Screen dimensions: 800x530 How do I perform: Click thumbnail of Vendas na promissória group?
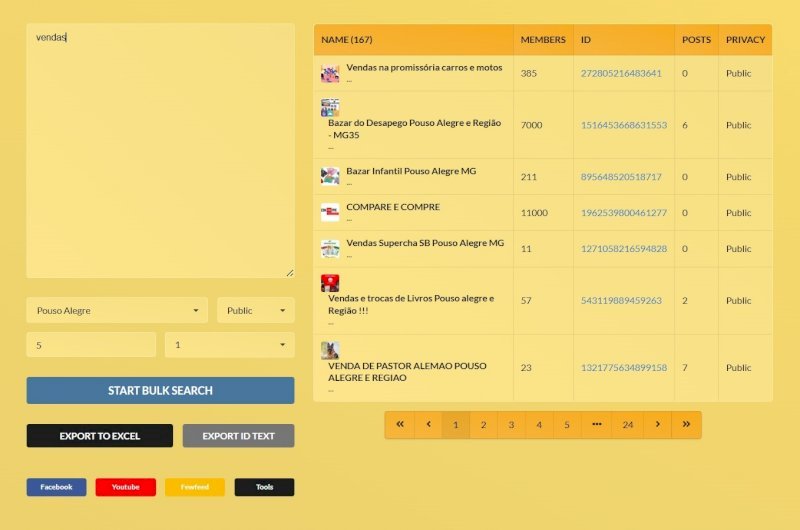[x=330, y=74]
